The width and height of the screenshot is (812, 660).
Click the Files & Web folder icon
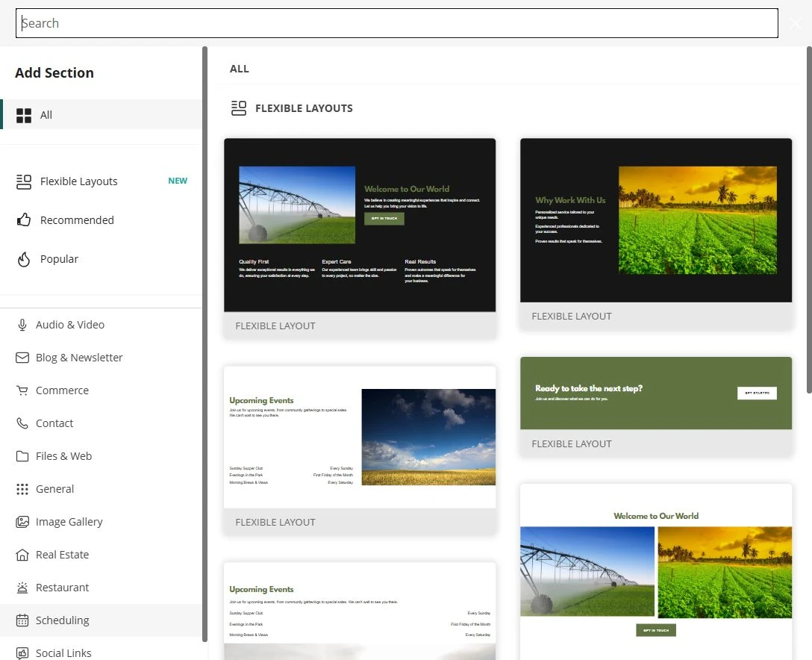pyautogui.click(x=22, y=456)
